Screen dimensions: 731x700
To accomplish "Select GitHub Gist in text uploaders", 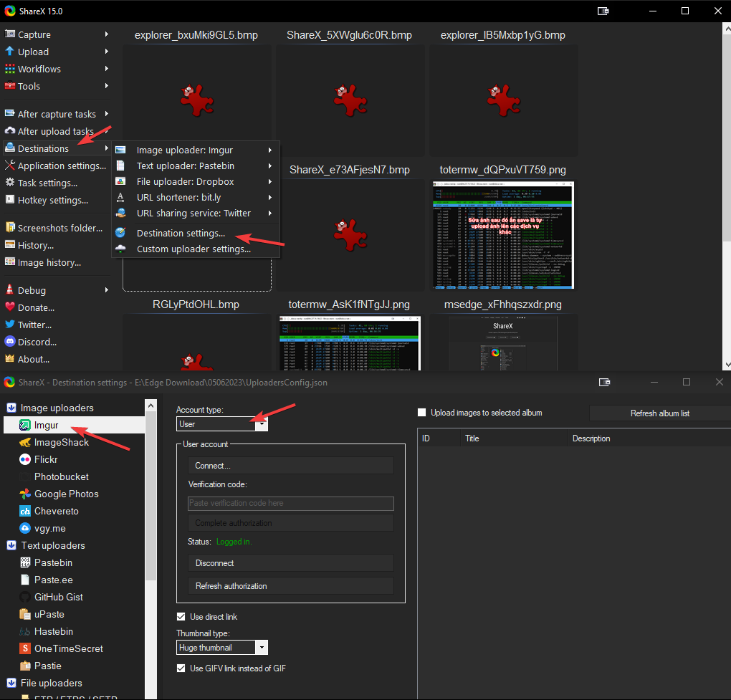I will click(x=58, y=597).
